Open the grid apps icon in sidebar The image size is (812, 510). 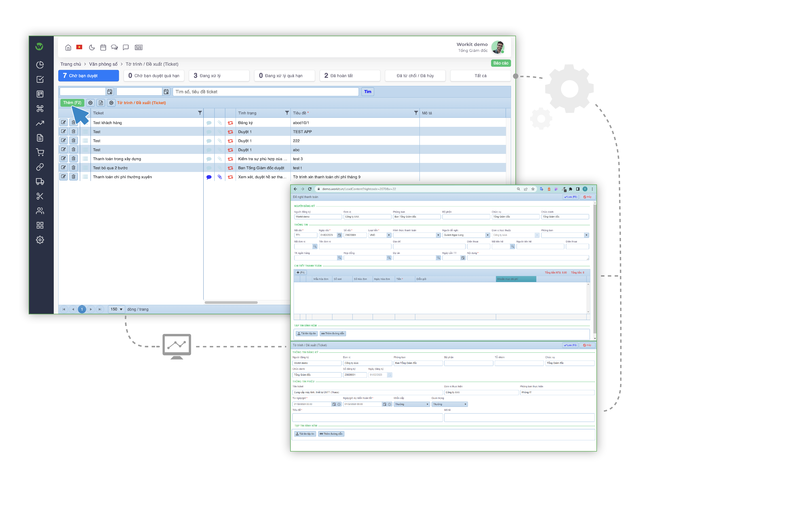[x=40, y=225]
